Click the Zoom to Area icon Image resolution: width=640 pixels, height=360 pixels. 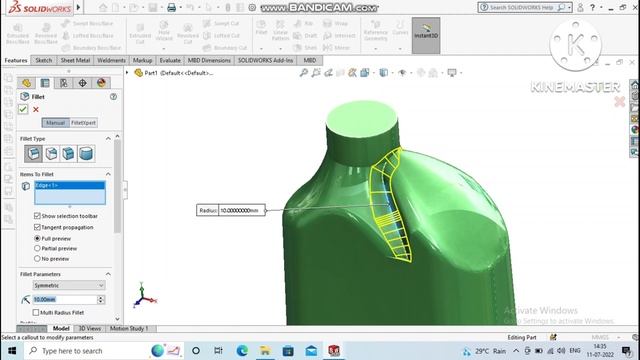point(316,73)
